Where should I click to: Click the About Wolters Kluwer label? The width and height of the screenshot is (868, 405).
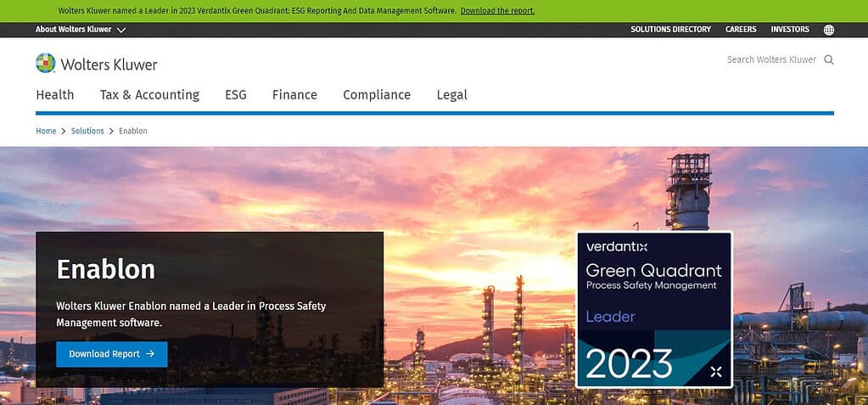pos(74,30)
